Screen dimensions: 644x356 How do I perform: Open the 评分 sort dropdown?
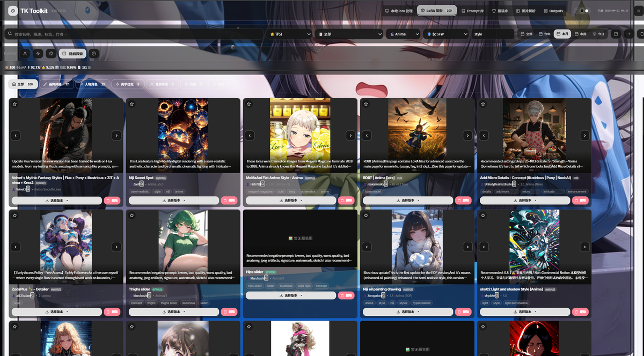click(290, 34)
